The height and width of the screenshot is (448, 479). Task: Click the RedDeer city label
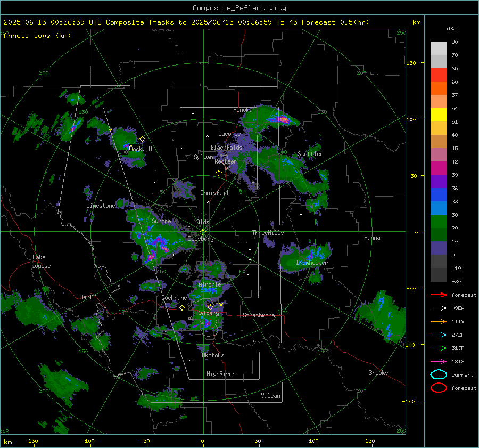(226, 161)
